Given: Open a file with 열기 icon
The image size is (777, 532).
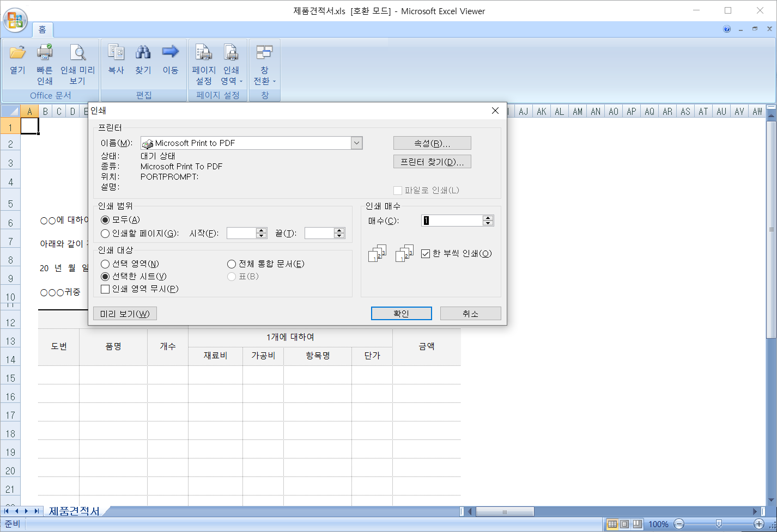Looking at the screenshot, I should click(x=17, y=60).
